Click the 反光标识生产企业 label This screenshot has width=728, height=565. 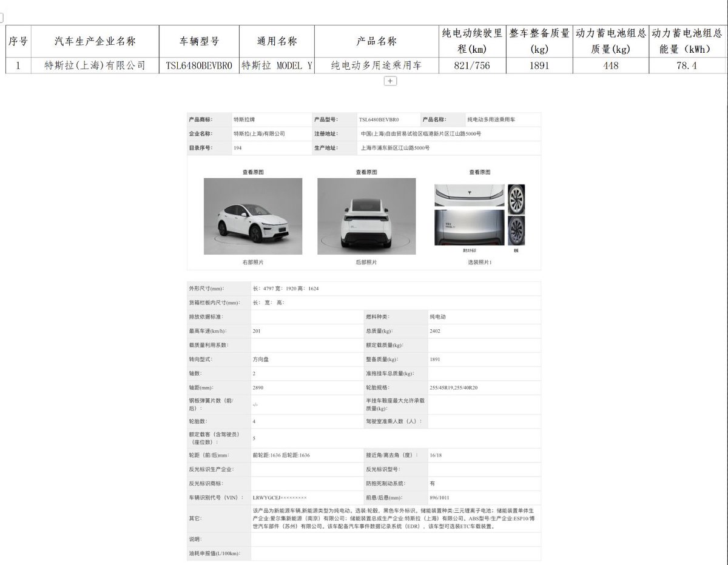[x=211, y=469]
